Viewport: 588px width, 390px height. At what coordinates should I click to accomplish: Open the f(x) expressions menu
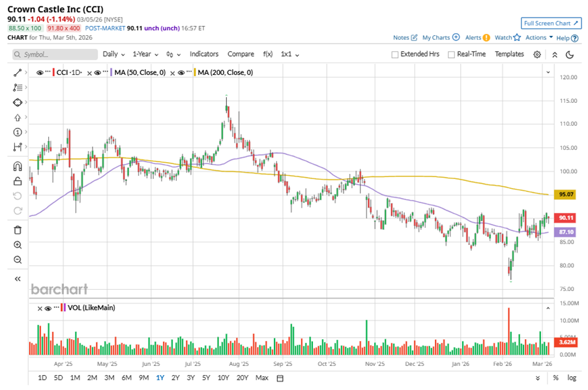click(x=268, y=54)
